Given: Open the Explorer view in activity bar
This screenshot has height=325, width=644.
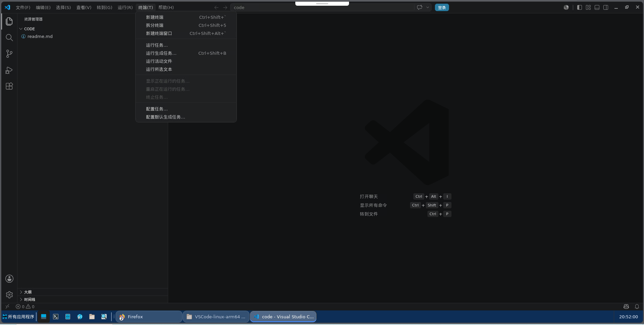Looking at the screenshot, I should tap(9, 21).
